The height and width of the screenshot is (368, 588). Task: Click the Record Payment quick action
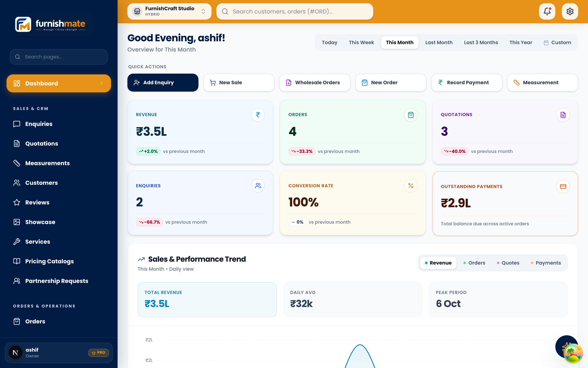(467, 83)
